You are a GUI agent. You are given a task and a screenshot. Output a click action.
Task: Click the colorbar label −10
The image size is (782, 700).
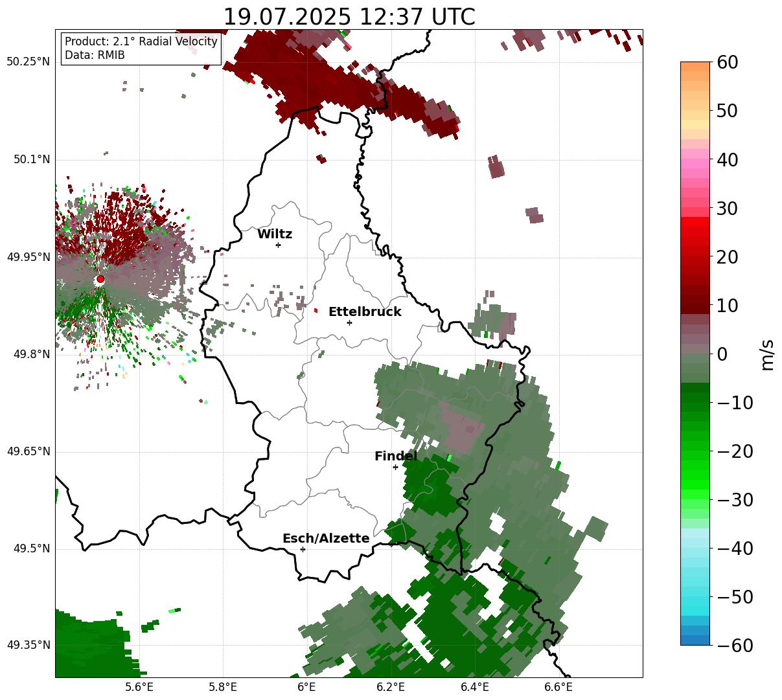click(x=735, y=403)
